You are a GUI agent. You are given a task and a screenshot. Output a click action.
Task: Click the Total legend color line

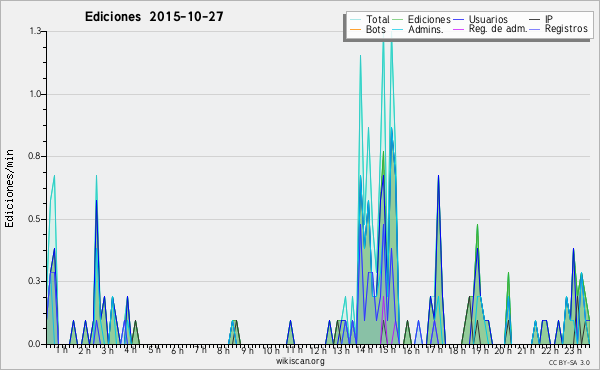click(355, 20)
